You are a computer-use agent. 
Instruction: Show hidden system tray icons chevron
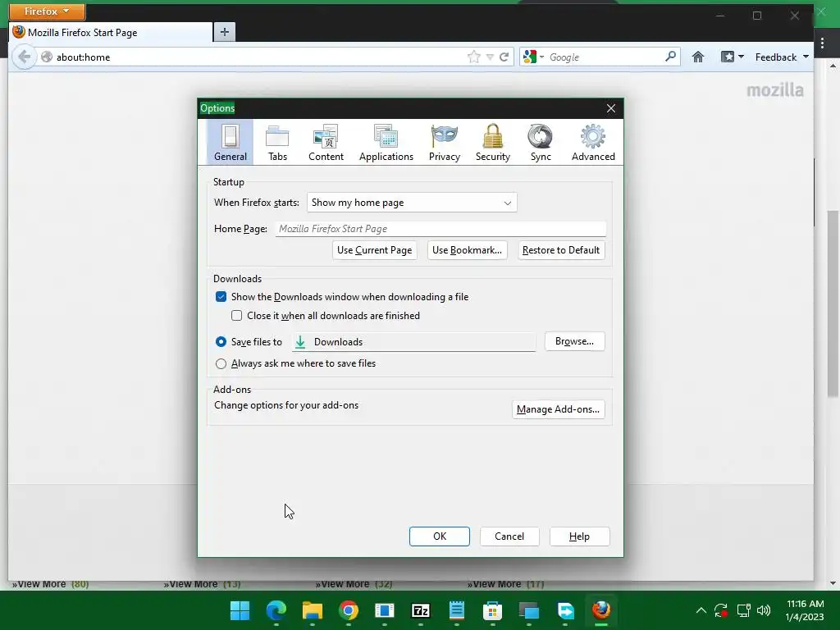[x=701, y=610]
